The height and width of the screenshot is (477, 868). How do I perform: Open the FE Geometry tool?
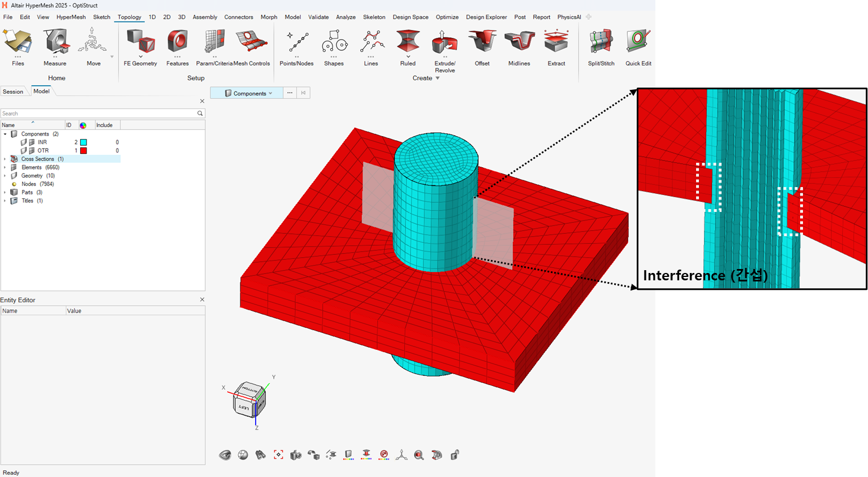[140, 47]
